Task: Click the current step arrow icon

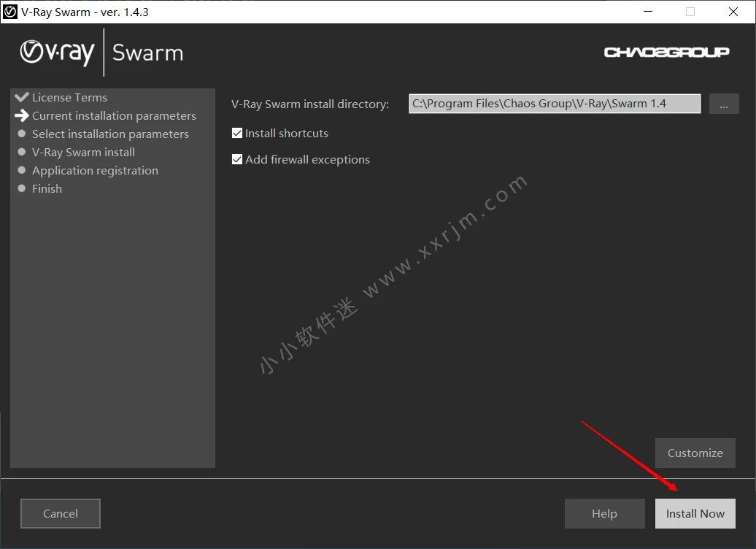Action: (x=22, y=115)
